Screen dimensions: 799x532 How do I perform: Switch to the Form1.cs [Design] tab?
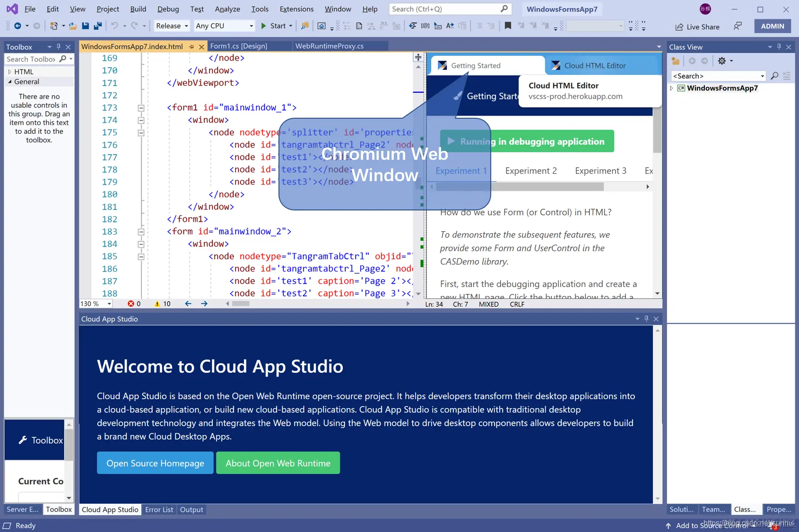tap(239, 46)
